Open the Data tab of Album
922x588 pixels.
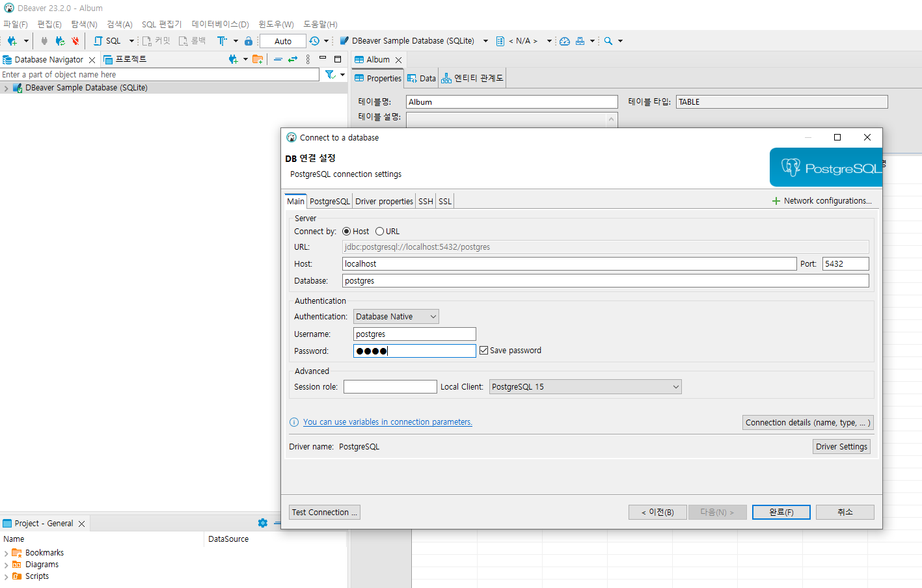421,79
